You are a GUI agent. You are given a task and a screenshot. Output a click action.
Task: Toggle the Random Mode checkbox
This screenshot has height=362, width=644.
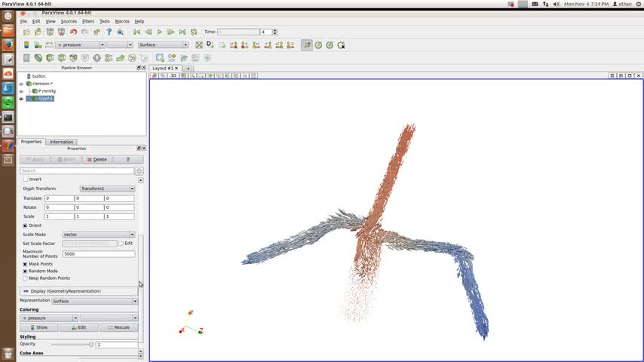pyautogui.click(x=25, y=271)
